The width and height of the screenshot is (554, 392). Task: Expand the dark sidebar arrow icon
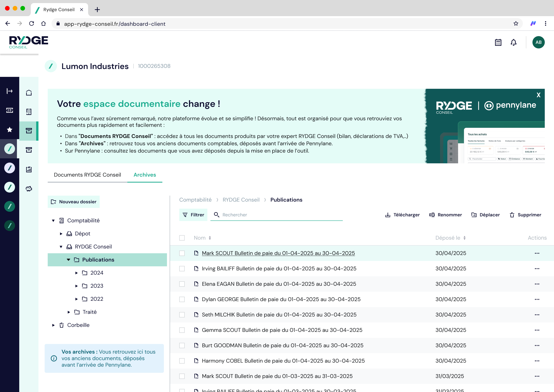click(9, 91)
